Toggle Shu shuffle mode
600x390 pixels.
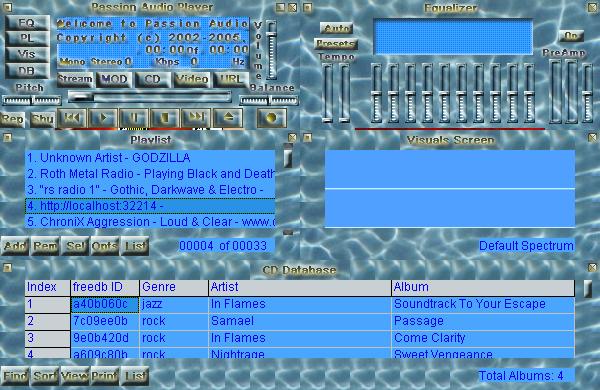coord(42,119)
